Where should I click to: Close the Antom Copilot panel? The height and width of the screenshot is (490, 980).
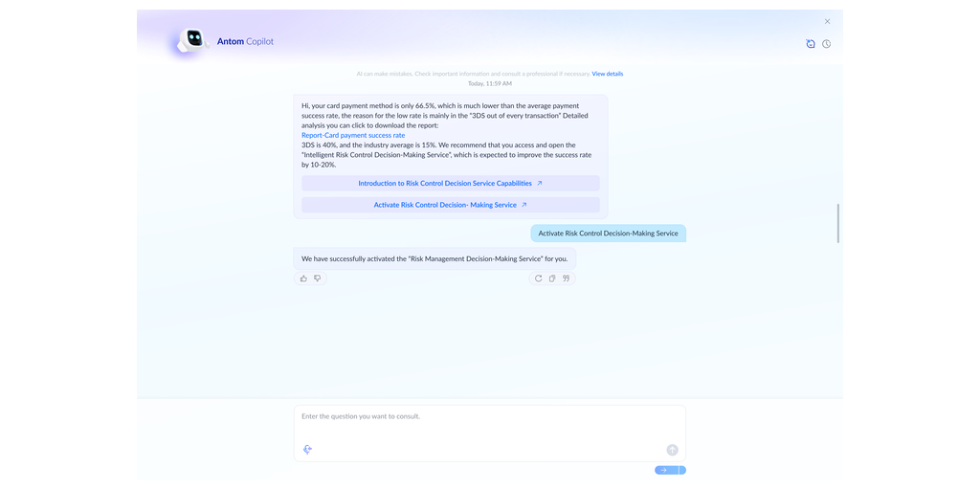pyautogui.click(x=828, y=21)
